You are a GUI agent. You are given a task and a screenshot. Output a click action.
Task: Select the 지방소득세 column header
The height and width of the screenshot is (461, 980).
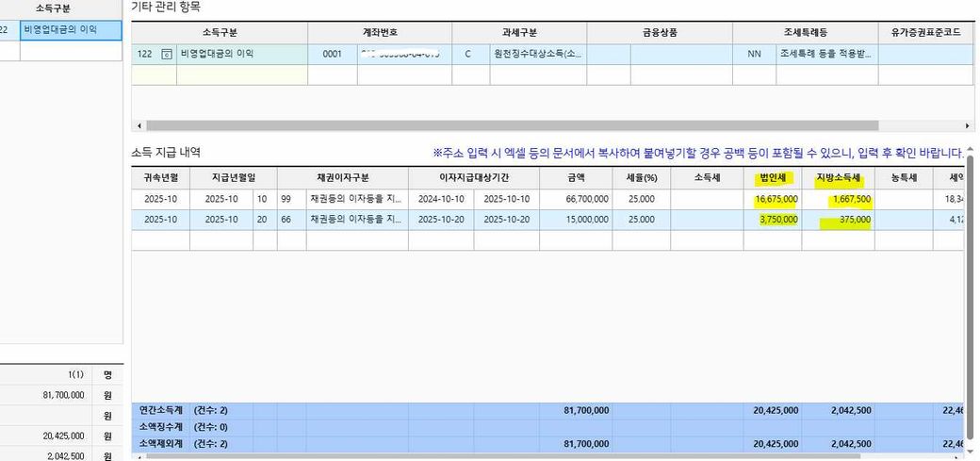(x=838, y=177)
